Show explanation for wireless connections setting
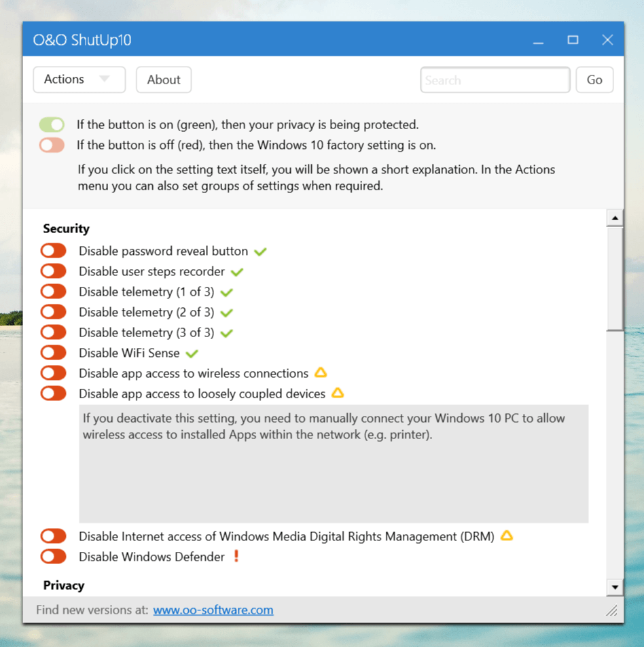The height and width of the screenshot is (647, 644). point(194,373)
